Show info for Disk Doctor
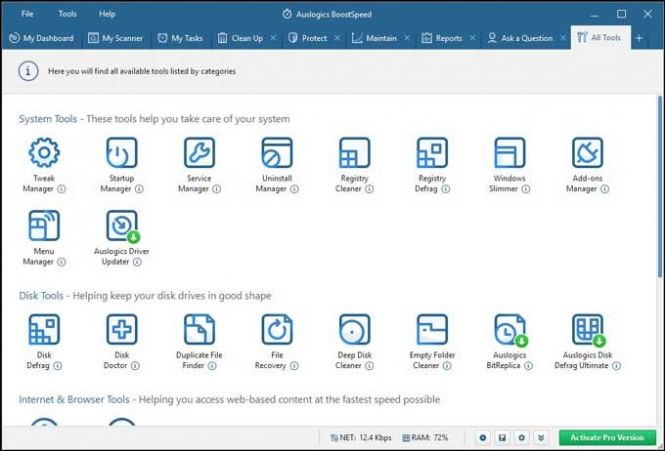Screen dimensions: 665x451 (135, 366)
